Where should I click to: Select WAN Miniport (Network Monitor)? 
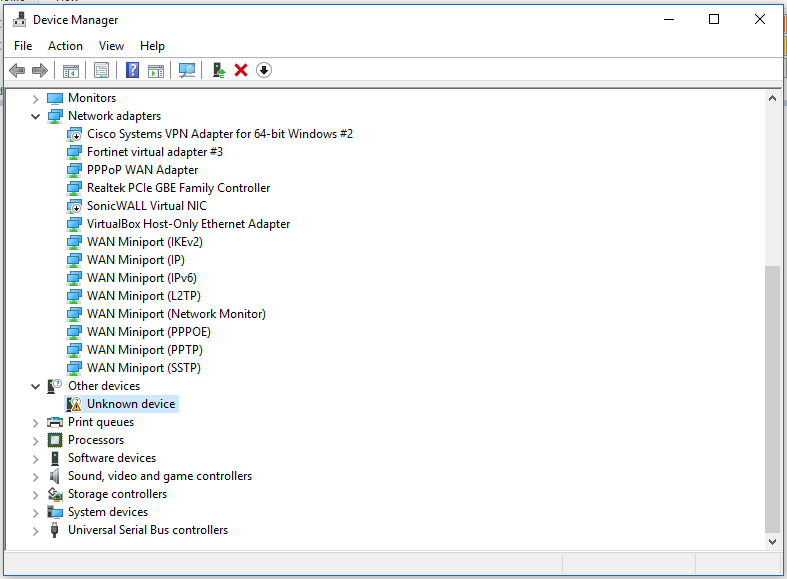176,315
